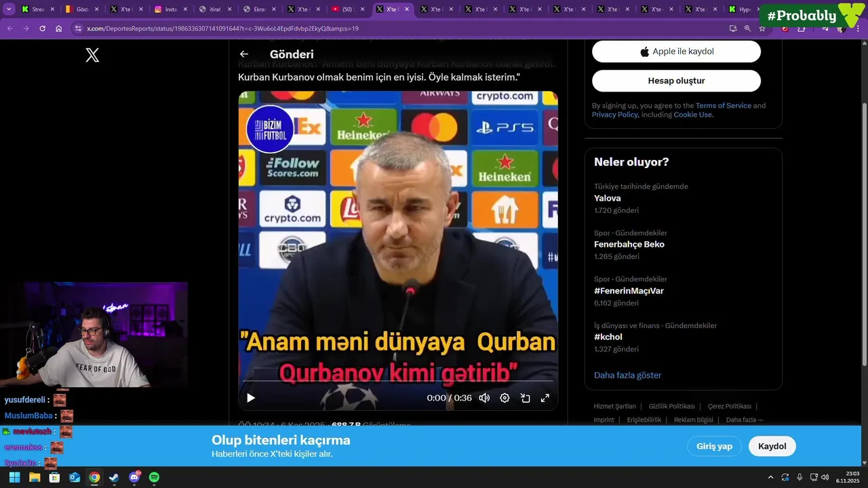
Task: Open the Hizmet Şartları footer link
Action: (x=614, y=407)
